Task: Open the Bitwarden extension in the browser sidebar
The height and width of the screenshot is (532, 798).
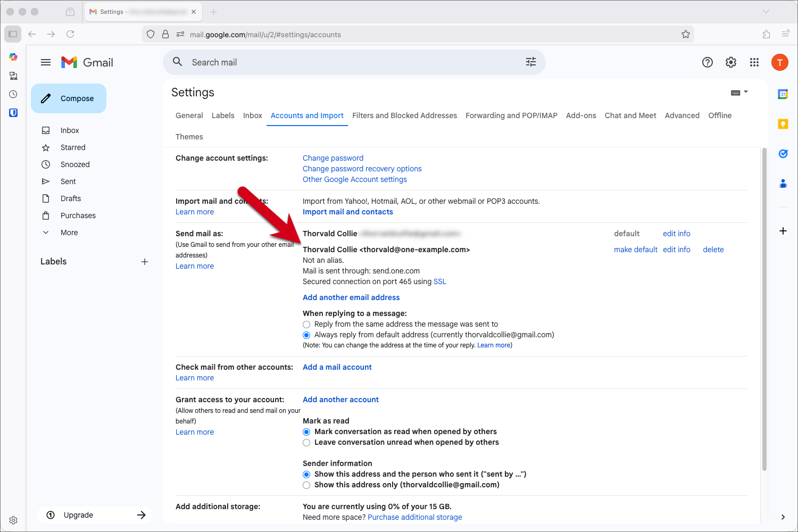Action: click(x=13, y=112)
